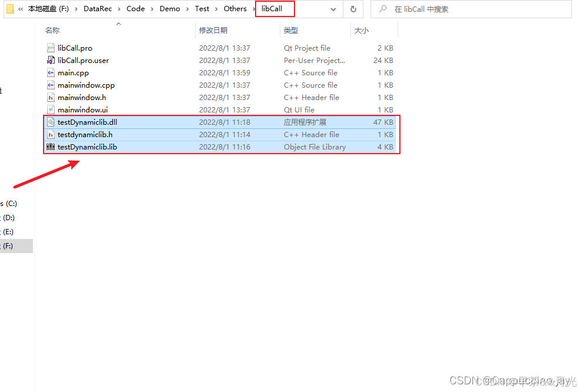
Task: Click the type text Qt UI file
Action: (299, 109)
